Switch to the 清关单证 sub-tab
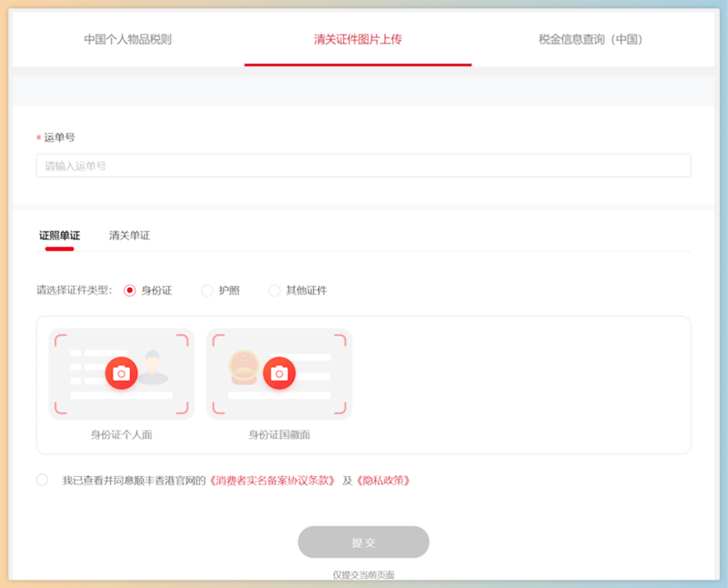 (129, 235)
